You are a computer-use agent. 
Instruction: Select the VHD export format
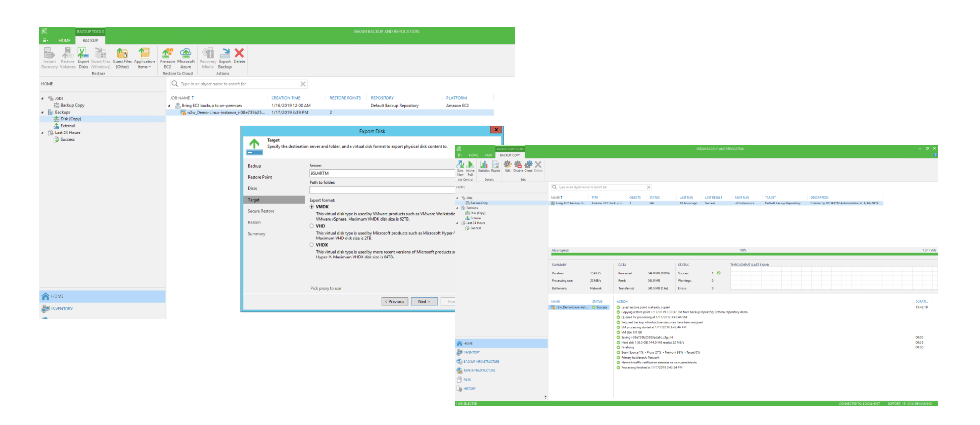(311, 226)
